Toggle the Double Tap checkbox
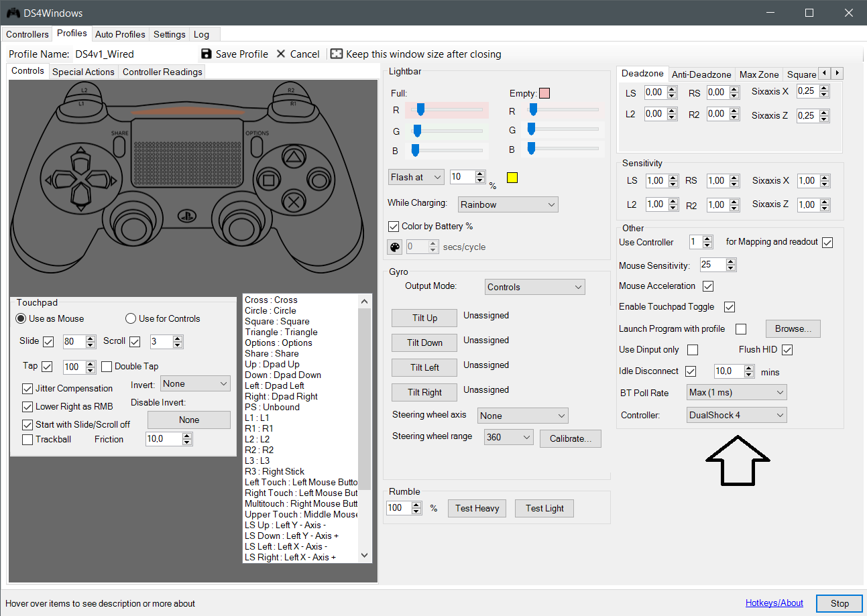Image resolution: width=867 pixels, height=616 pixels. 106,367
